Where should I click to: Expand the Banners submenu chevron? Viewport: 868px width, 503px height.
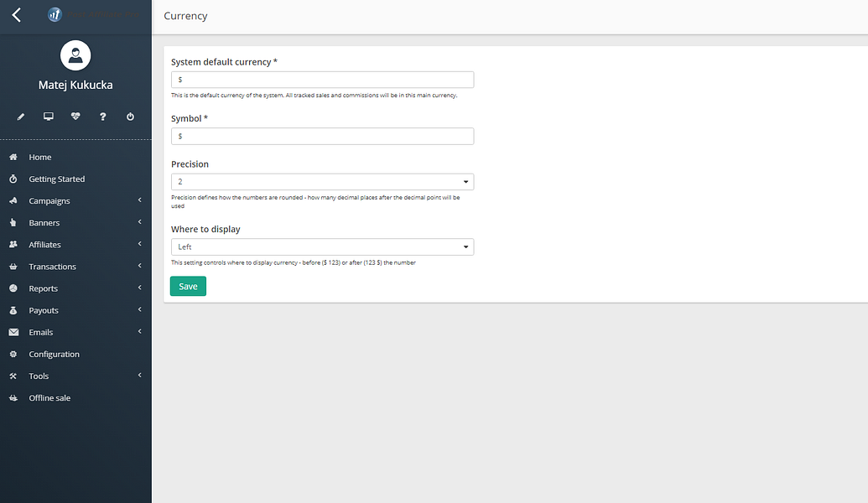pos(139,222)
